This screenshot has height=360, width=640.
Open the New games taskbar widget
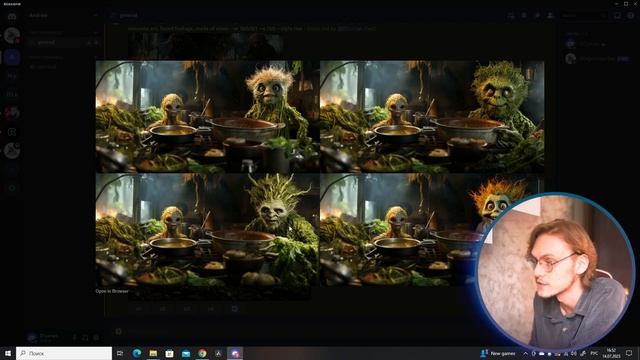tap(498, 353)
